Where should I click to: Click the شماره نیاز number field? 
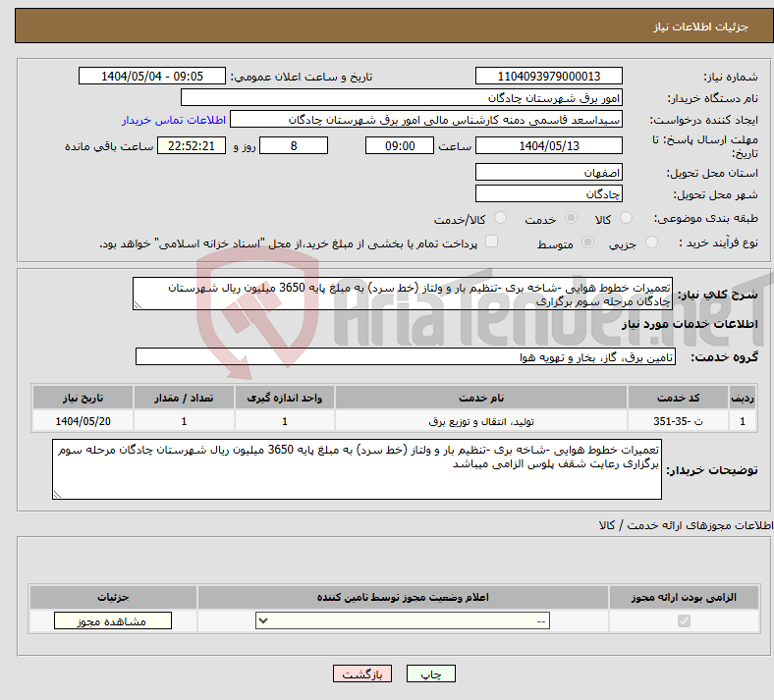tap(548, 76)
